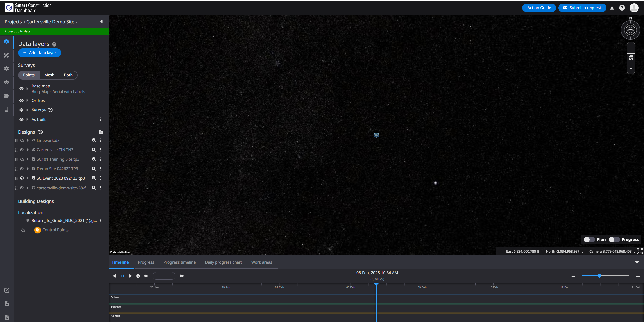Expand cartersville-demo-site-28-f design

[28, 188]
